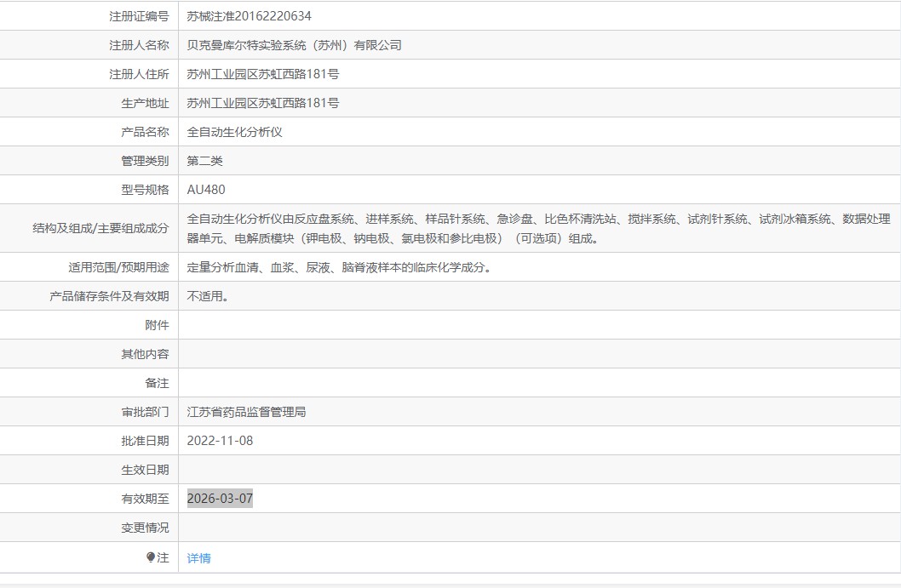Click the 有效期至 label
901x588 pixels.
(x=145, y=499)
